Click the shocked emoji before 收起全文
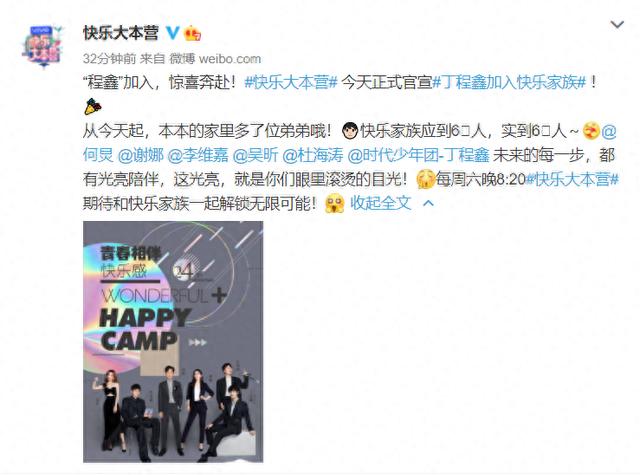This screenshot has height=475, width=640. coord(334,203)
